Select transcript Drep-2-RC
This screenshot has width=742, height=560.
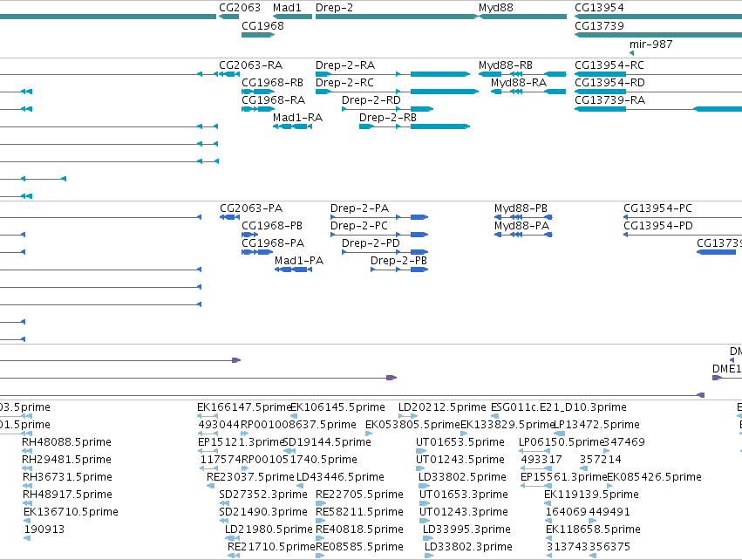[344, 82]
